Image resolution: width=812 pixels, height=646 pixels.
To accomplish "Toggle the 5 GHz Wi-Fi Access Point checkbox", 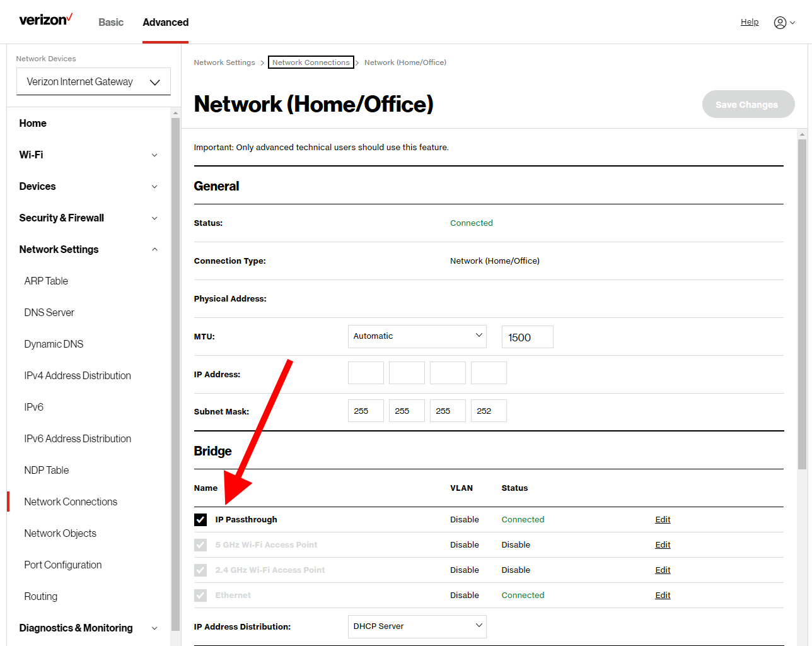I will click(200, 545).
